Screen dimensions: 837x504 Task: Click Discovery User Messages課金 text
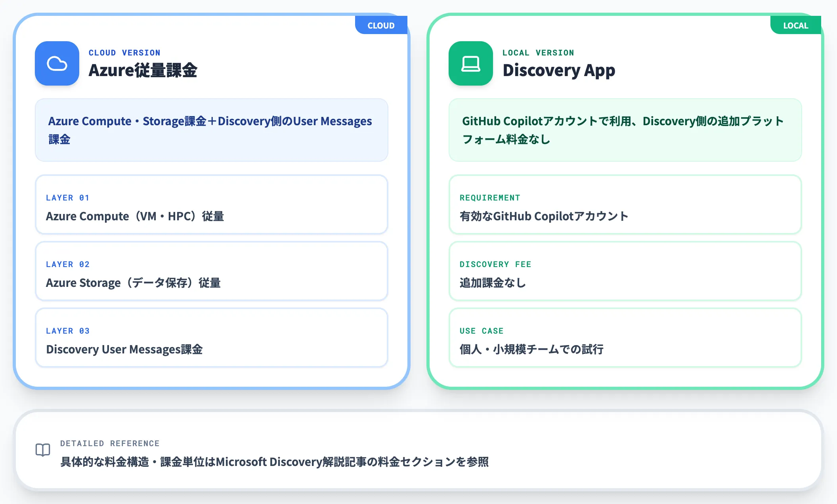point(124,349)
